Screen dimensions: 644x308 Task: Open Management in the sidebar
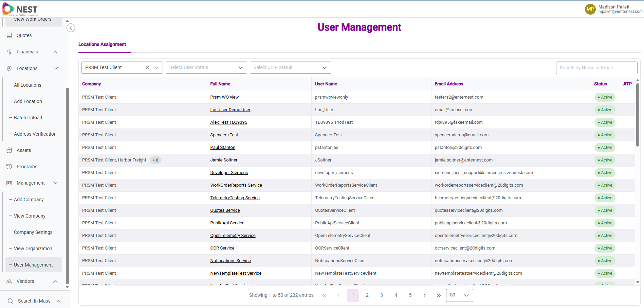point(31,183)
